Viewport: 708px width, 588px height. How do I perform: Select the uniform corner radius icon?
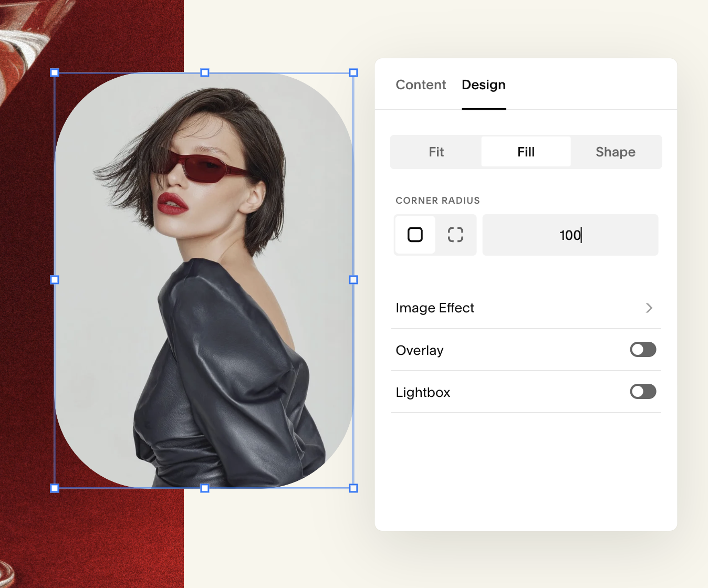(x=415, y=235)
